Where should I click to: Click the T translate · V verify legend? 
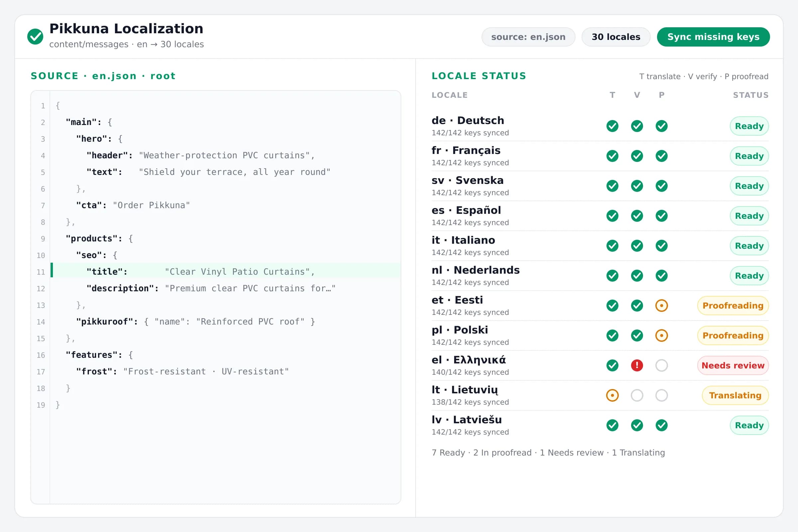click(x=704, y=76)
